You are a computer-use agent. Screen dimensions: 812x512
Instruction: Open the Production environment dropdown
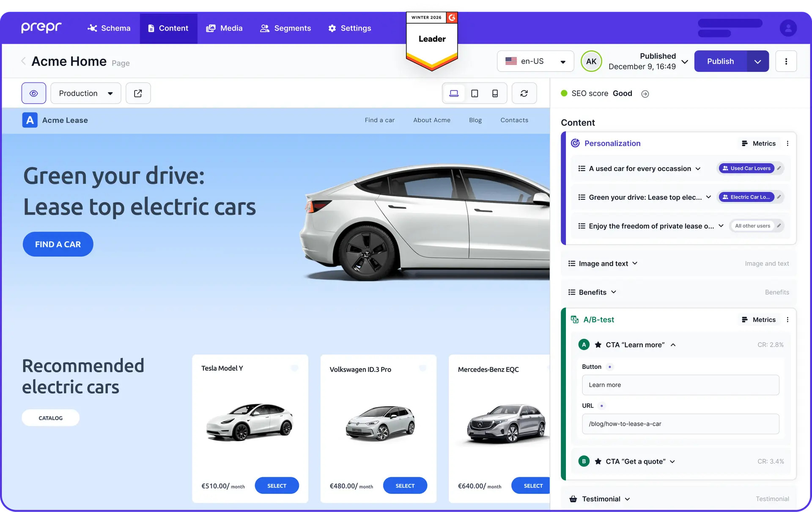85,93
